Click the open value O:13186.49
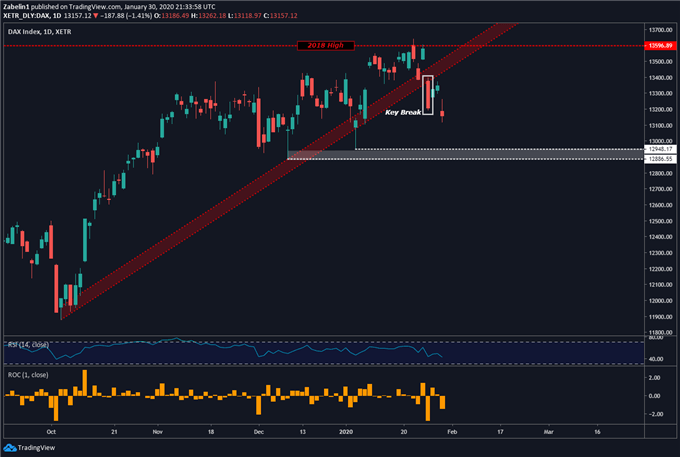The height and width of the screenshot is (457, 680). 172,16
